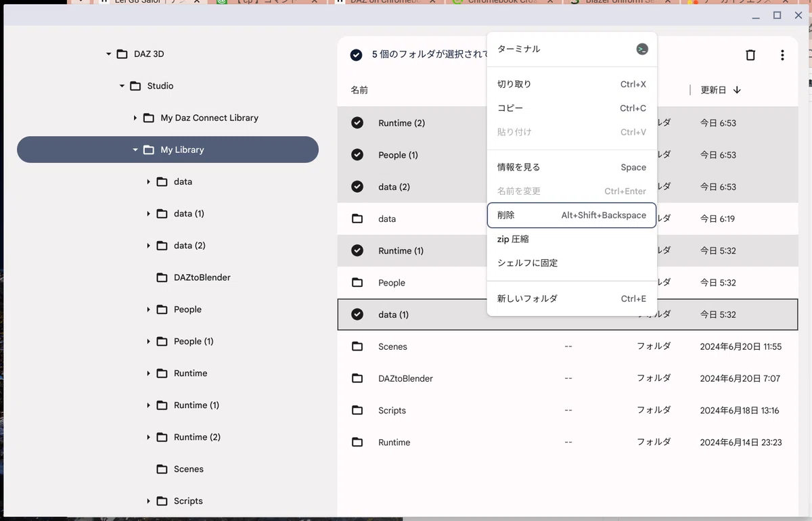Click the DAZ 3D folder icon in tree

122,54
